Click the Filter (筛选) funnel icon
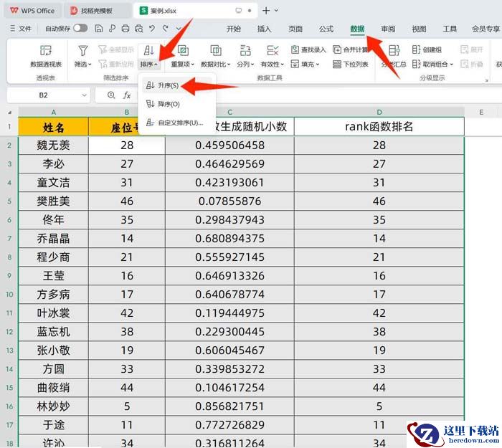The width and height of the screenshot is (502, 448). [x=83, y=51]
